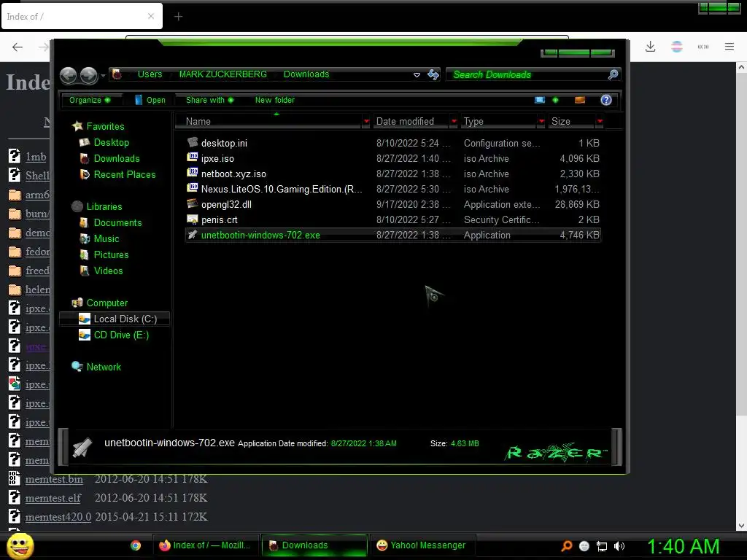Select the ipxe.iso file icon
Screen dimensions: 747x560
coord(193,157)
